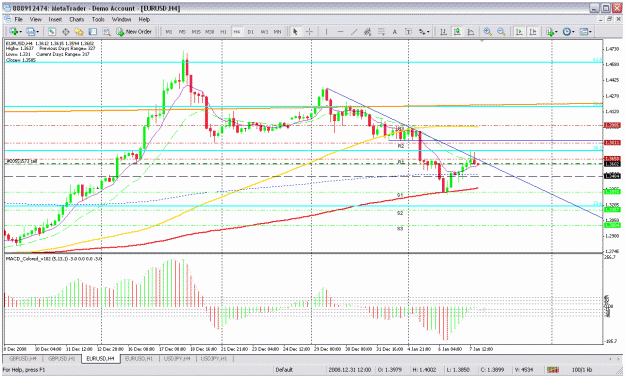Switch to the M15 timeframe
The width and height of the screenshot is (625, 376).
[196, 32]
